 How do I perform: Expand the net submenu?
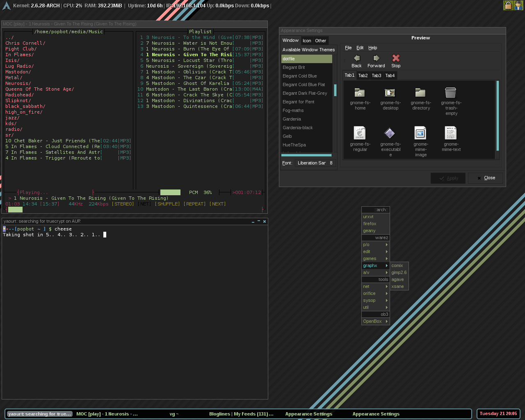[375, 286]
